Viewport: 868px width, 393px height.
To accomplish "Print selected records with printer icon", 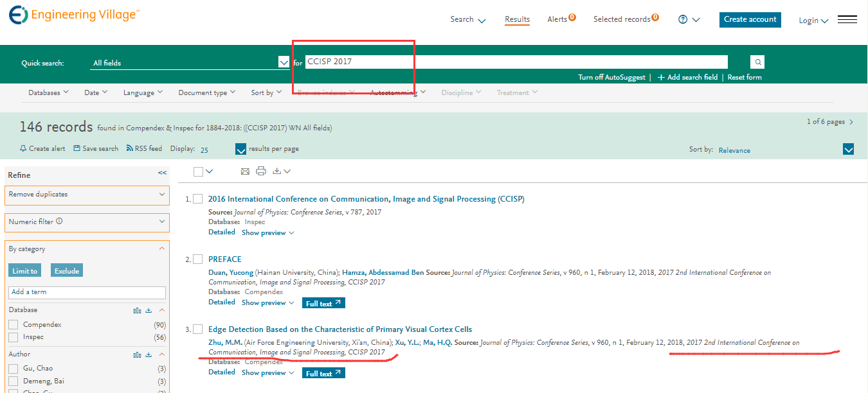I will 261,171.
